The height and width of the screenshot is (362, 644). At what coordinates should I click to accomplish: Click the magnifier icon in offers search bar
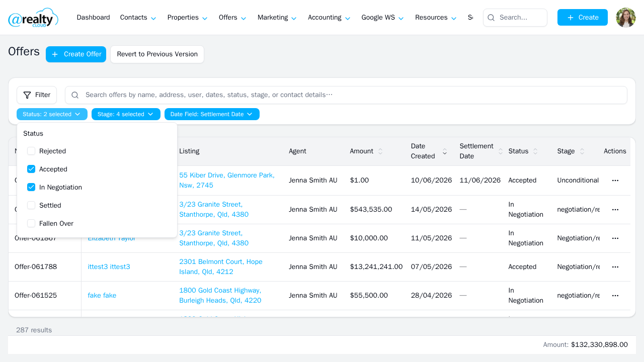pyautogui.click(x=75, y=95)
